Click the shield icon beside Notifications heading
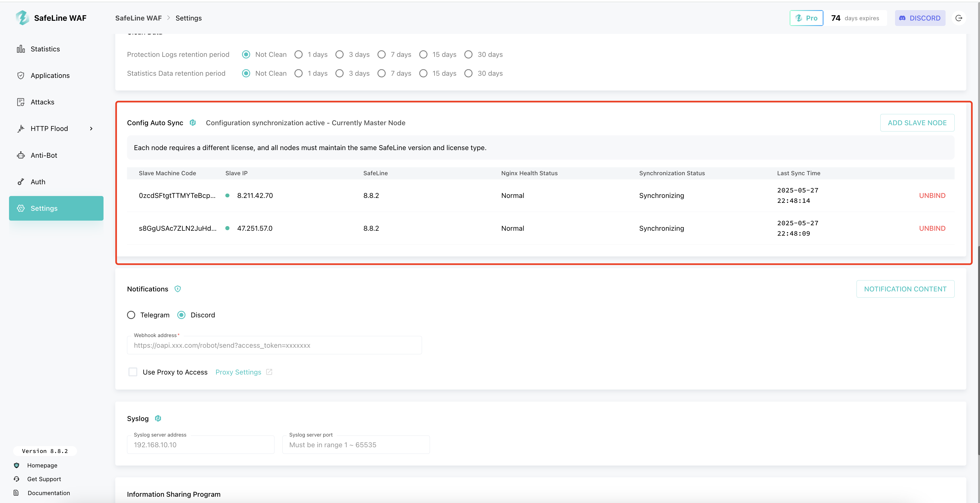This screenshot has width=980, height=503. pyautogui.click(x=178, y=289)
